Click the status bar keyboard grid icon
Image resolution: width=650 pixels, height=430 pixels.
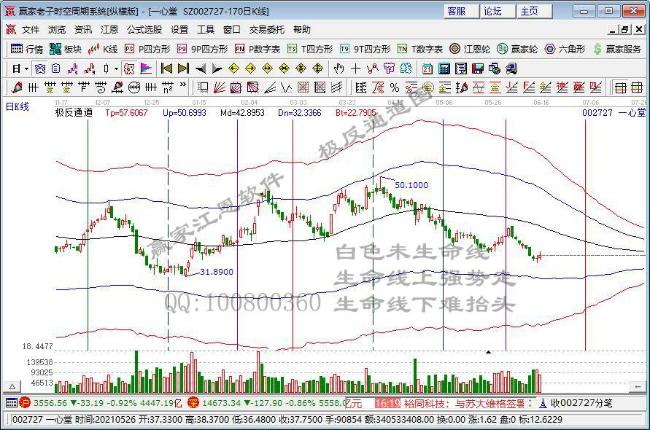[11, 403]
